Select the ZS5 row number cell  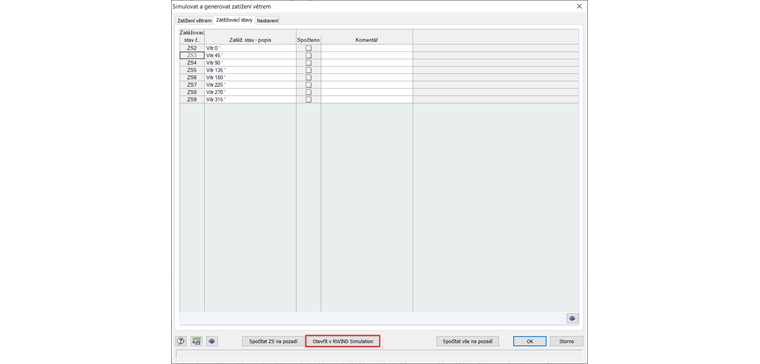pos(192,70)
